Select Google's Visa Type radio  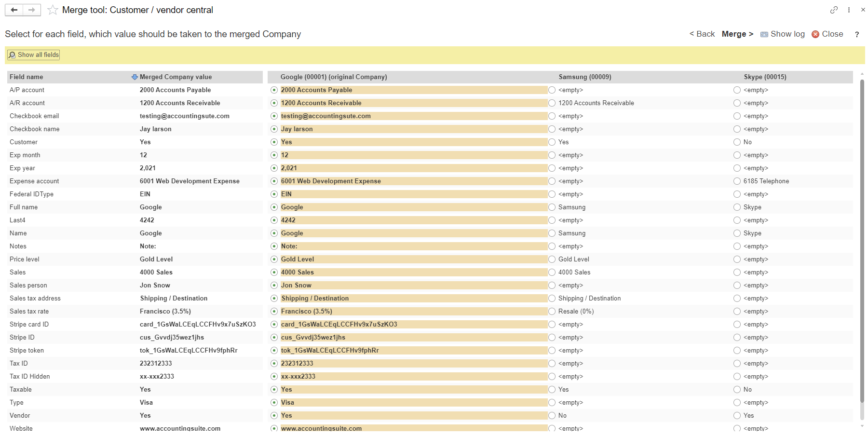274,403
